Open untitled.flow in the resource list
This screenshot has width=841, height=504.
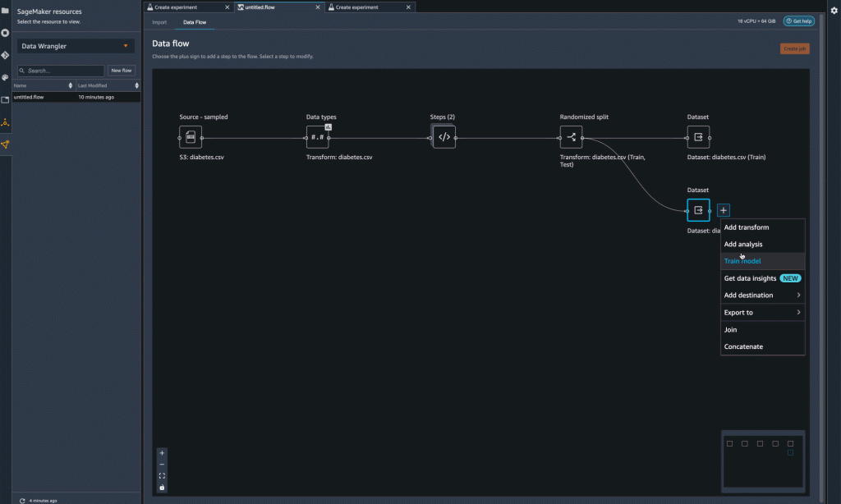click(x=76, y=97)
